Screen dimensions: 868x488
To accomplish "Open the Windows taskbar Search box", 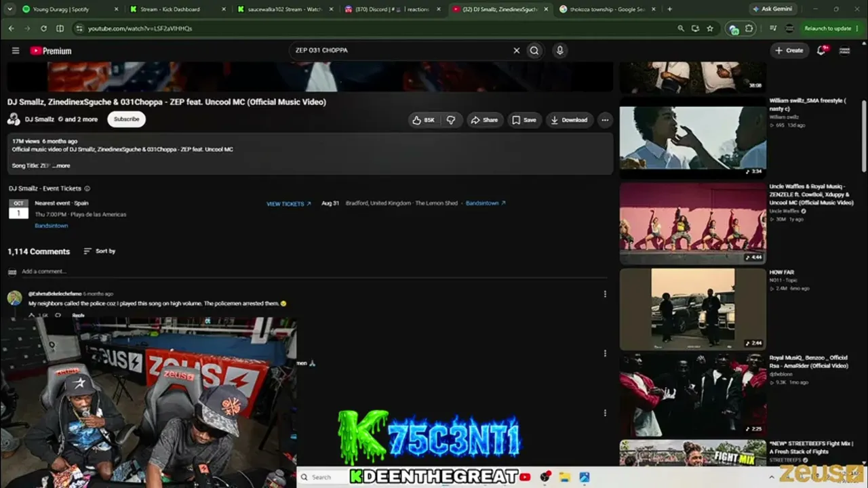I will (x=321, y=477).
